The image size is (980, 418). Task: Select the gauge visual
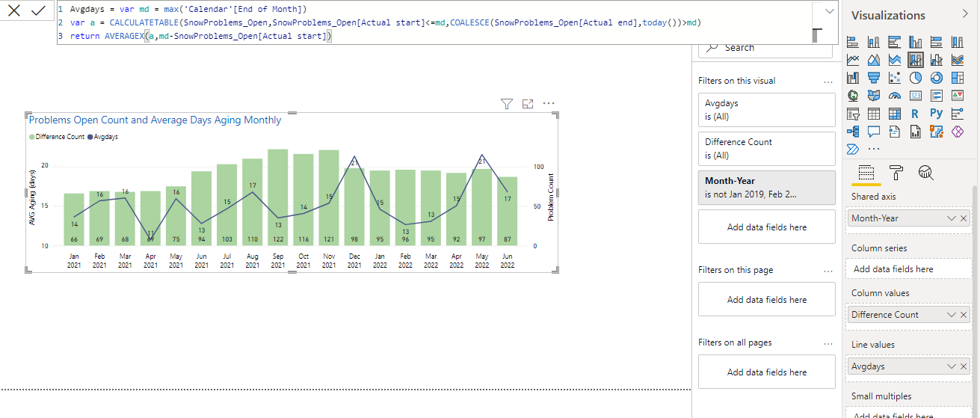click(x=895, y=96)
